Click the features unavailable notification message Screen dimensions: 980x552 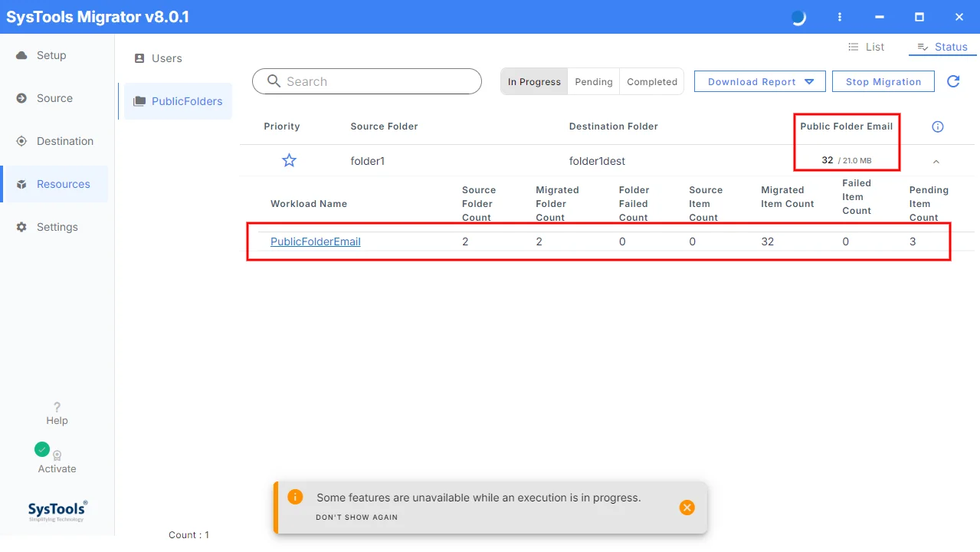[479, 498]
